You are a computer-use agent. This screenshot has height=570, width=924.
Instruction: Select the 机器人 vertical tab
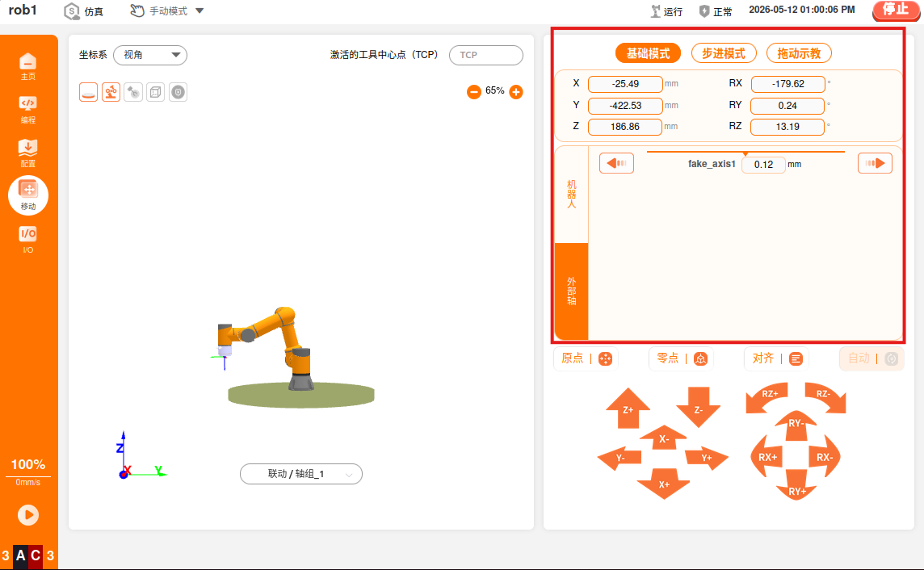[x=572, y=195]
